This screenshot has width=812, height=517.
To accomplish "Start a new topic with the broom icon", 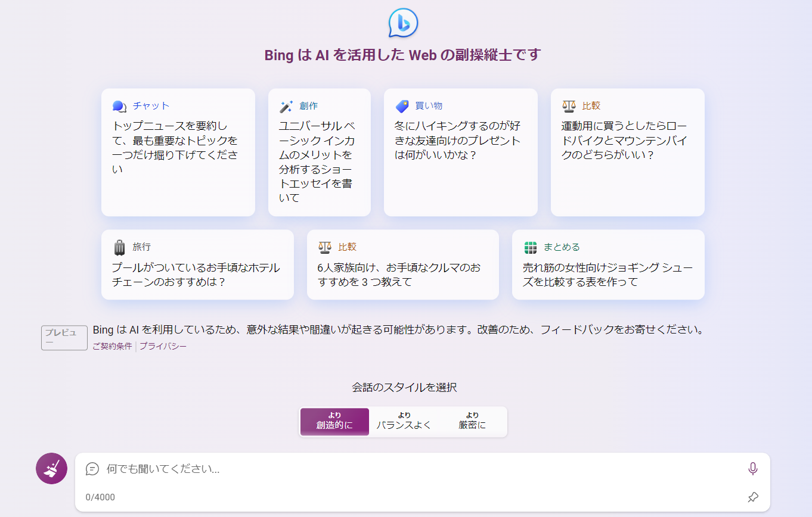I will click(x=51, y=468).
